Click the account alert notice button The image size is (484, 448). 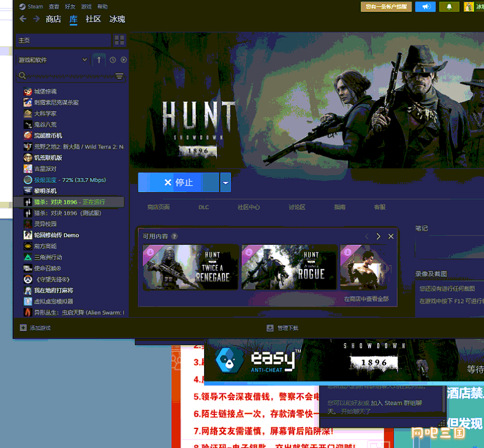[386, 7]
